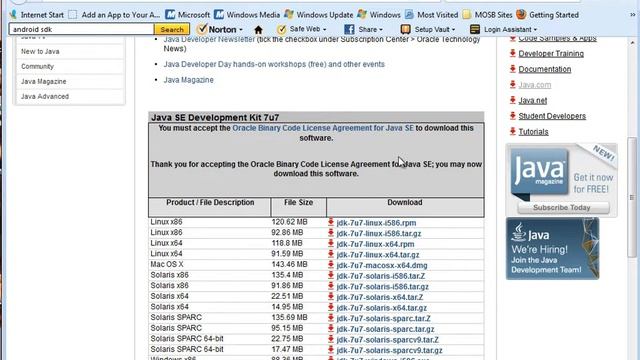Open Java We're Hiring banner
The width and height of the screenshot is (640, 360).
point(553,249)
